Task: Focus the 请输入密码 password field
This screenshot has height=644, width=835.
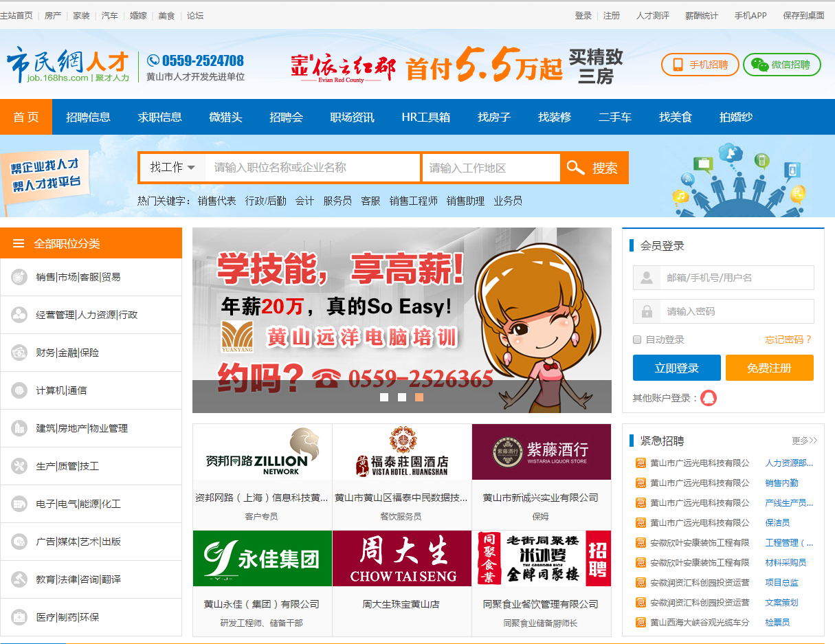Action: point(723,311)
